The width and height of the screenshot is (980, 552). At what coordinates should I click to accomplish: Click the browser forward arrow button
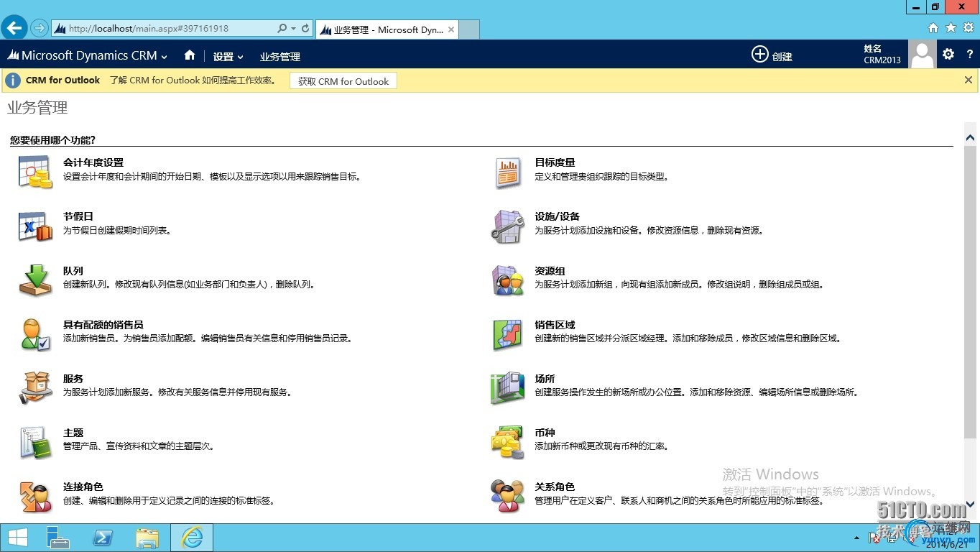point(39,28)
